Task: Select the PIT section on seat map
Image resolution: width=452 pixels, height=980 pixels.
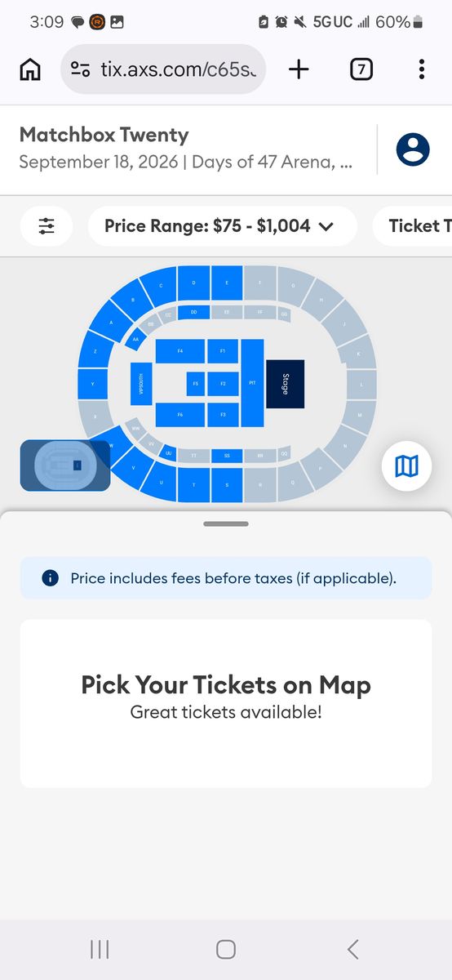Action: click(252, 382)
